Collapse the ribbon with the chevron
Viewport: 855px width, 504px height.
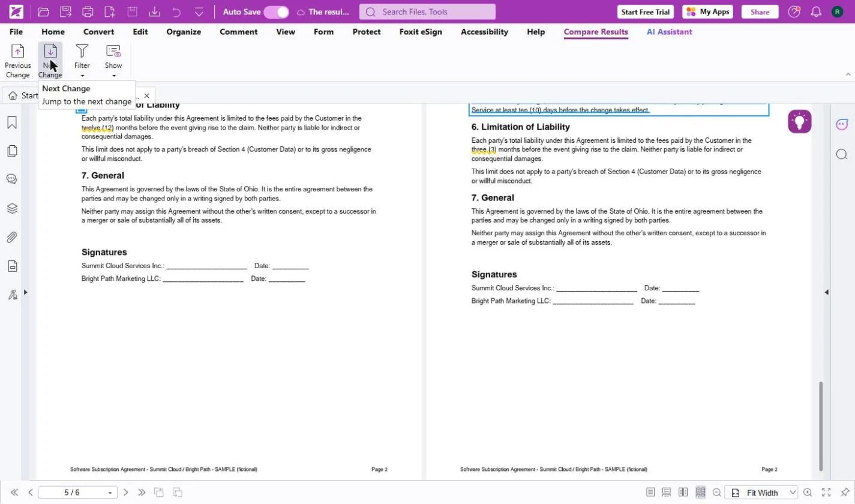(x=848, y=74)
